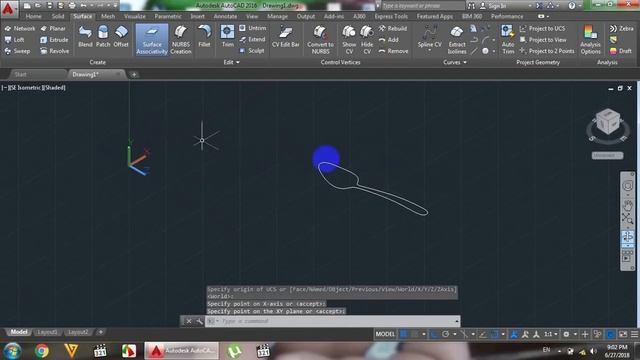Open the Layout1 tab
640x360 pixels.
click(47, 332)
